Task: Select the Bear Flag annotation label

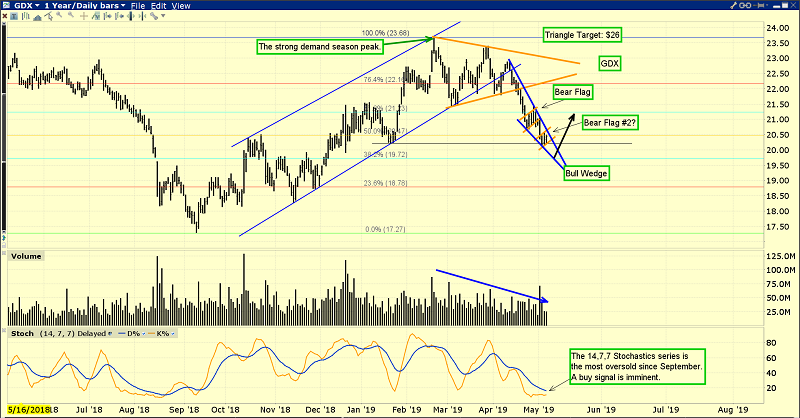Action: tap(572, 92)
